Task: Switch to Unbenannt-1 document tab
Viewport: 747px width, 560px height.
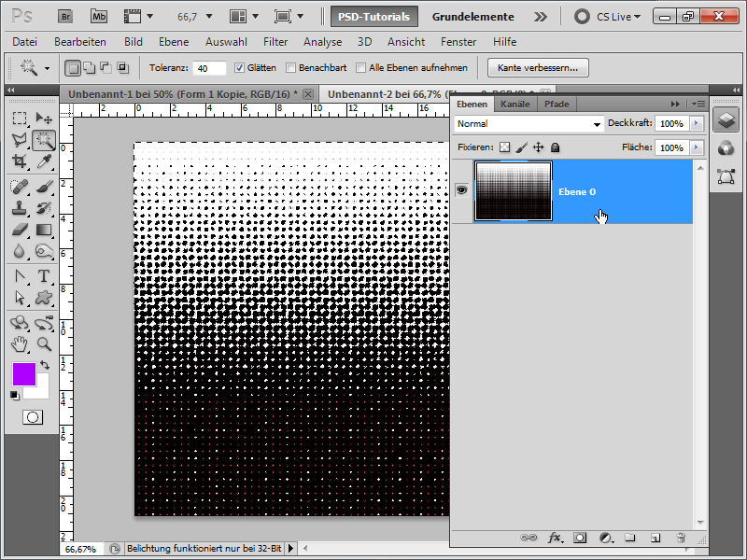Action: [x=183, y=94]
